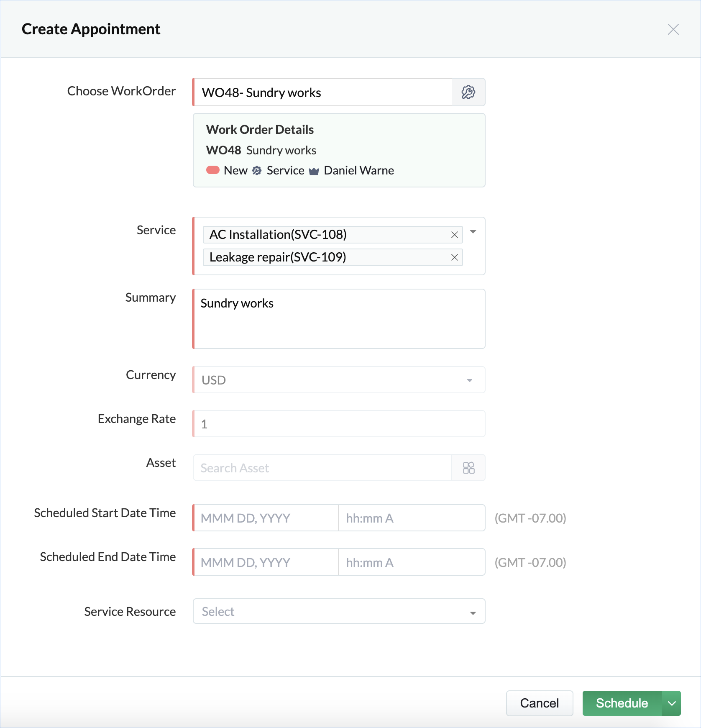This screenshot has height=728, width=701.
Task: Open the Currency USD dropdown
Action: 339,380
